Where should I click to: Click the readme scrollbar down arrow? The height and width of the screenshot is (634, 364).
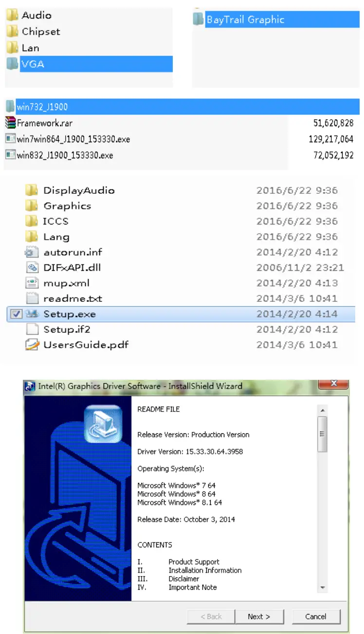322,588
